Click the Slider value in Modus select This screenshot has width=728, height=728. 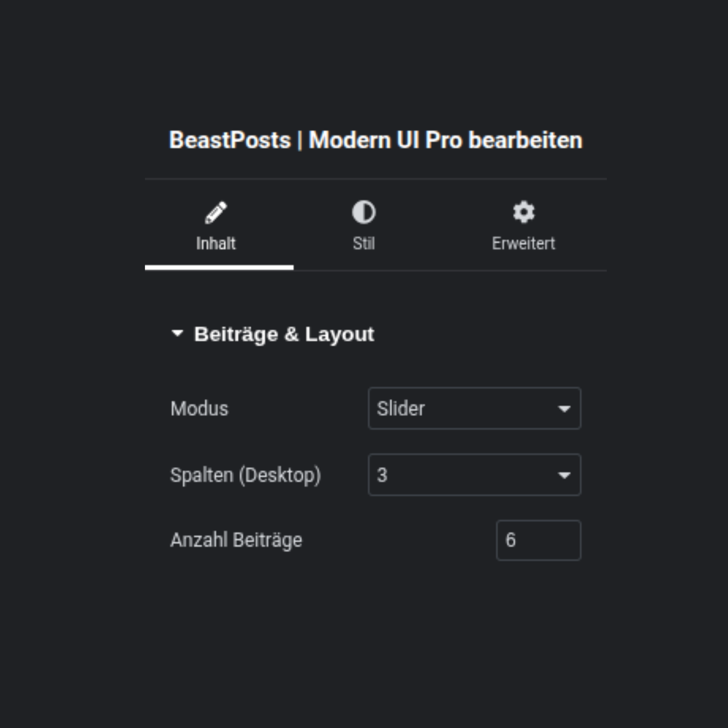coord(400,408)
